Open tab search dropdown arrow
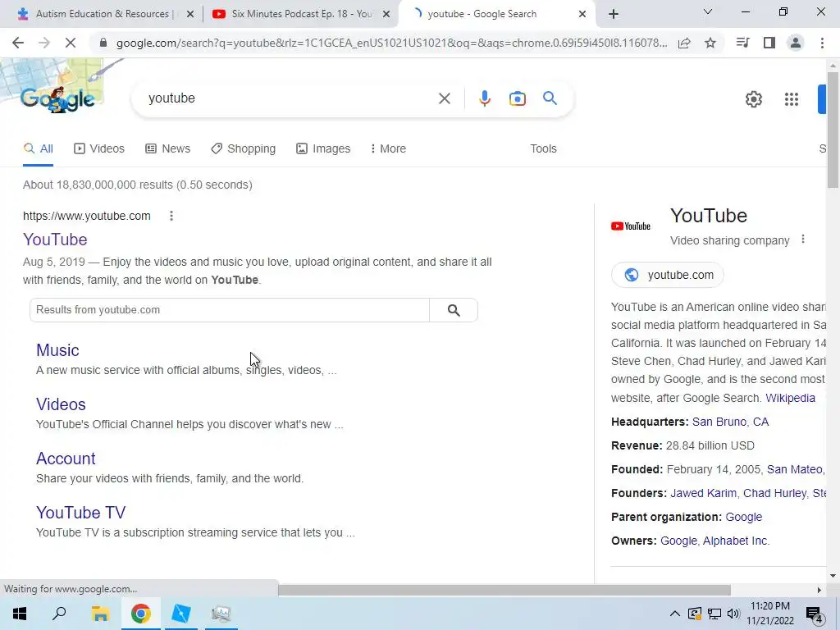 708,12
